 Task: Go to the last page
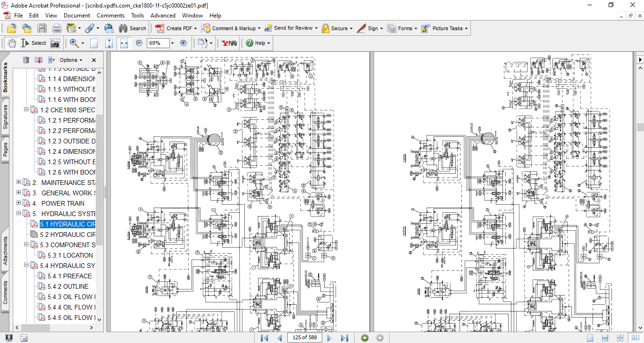click(344, 338)
